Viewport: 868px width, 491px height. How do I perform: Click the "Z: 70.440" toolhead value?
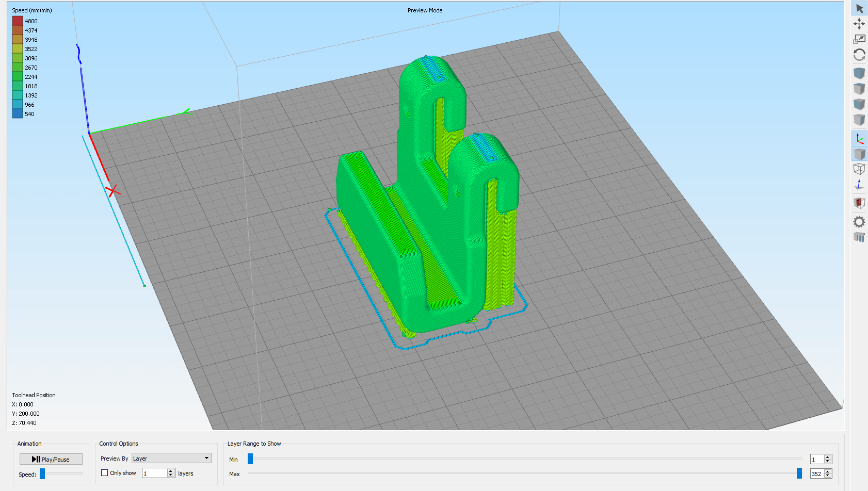pyautogui.click(x=24, y=423)
